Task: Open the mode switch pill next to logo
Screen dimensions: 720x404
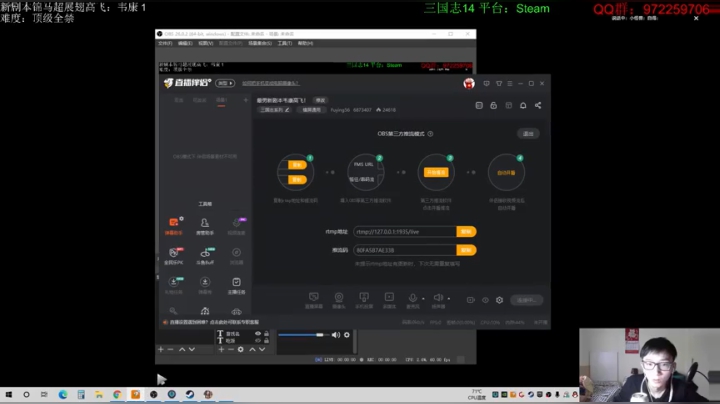Action: point(225,83)
